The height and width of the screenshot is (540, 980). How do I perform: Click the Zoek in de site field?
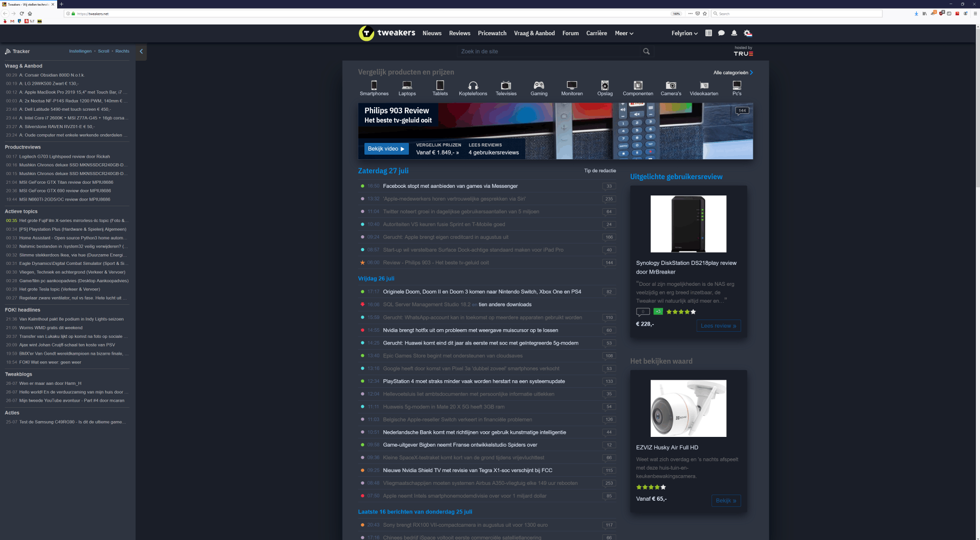coord(550,52)
